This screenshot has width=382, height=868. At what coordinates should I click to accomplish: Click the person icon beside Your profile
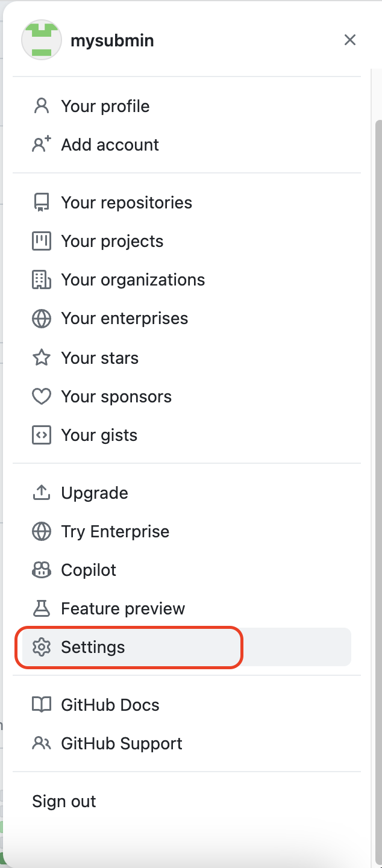[x=41, y=107]
